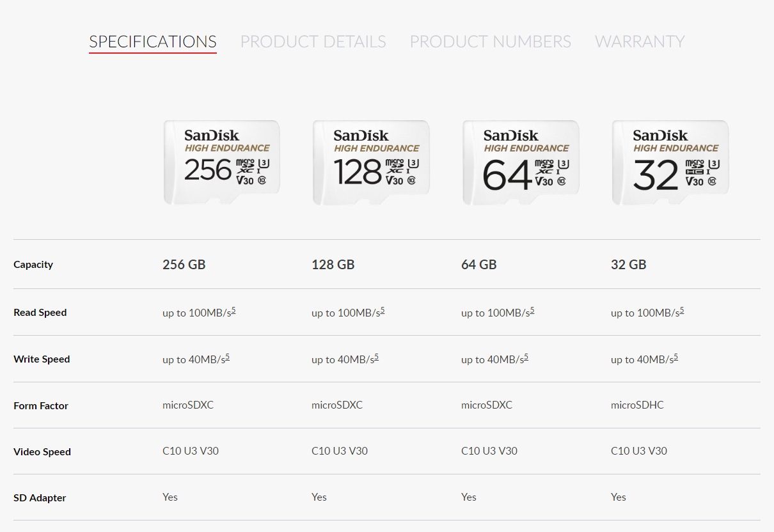Open footnote 5 on 64GB write speed

coord(526,355)
